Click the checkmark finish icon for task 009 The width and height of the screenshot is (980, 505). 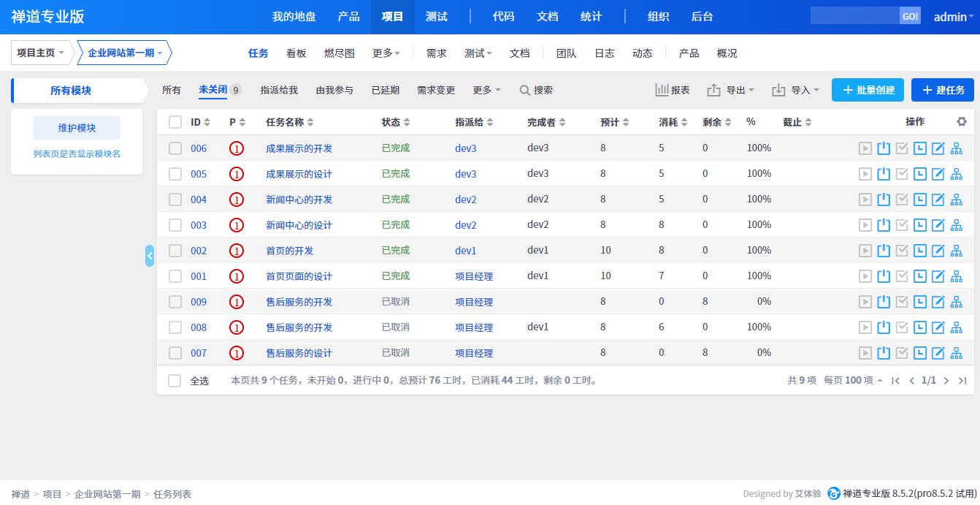coord(902,302)
